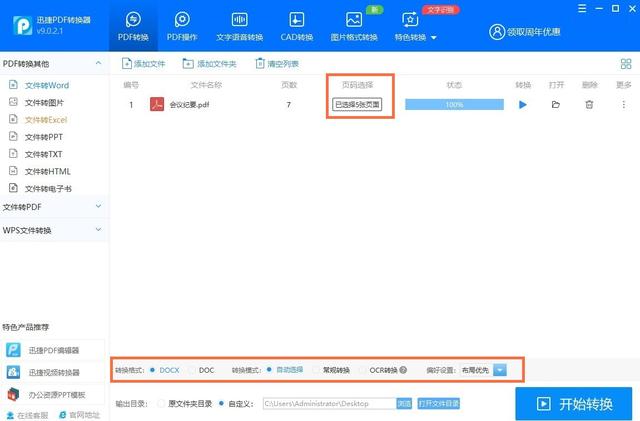Open the 布局优先 preference dropdown
640x421 pixels.
tap(500, 370)
